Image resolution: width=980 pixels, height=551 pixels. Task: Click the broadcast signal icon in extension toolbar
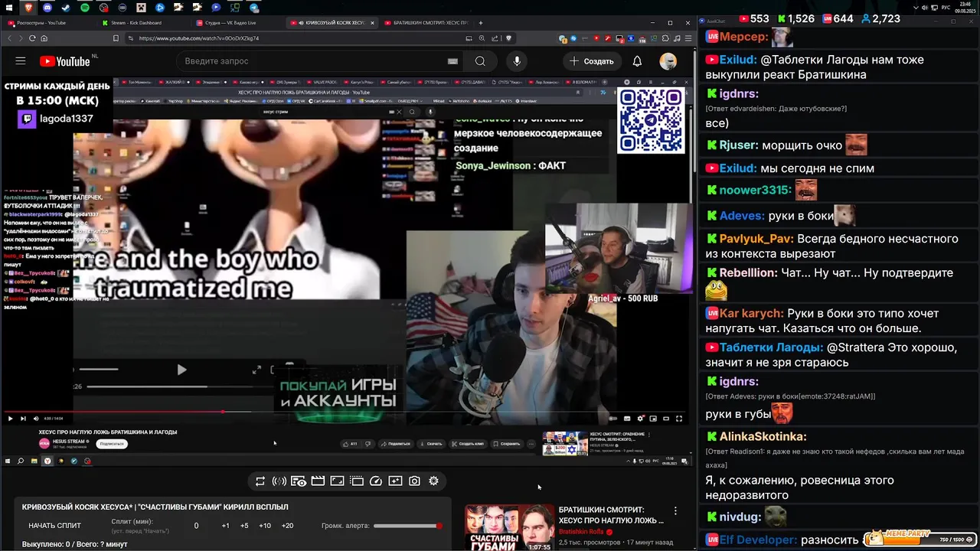tap(279, 481)
